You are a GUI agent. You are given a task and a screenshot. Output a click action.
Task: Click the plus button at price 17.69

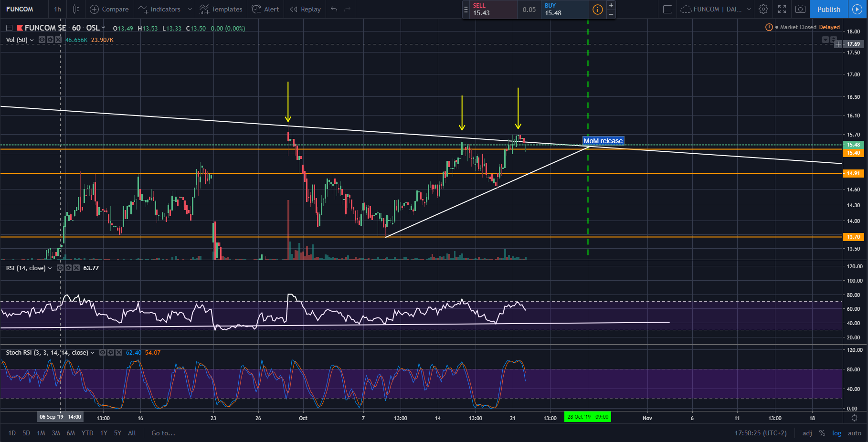838,44
